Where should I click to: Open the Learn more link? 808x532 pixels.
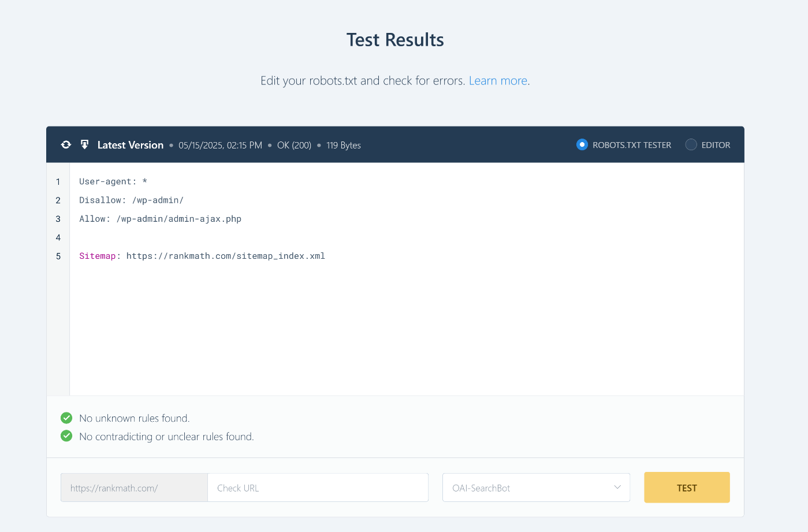498,81
